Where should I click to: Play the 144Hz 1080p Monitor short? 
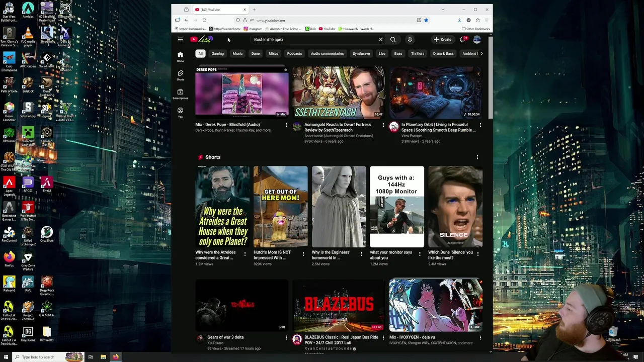pos(397,207)
